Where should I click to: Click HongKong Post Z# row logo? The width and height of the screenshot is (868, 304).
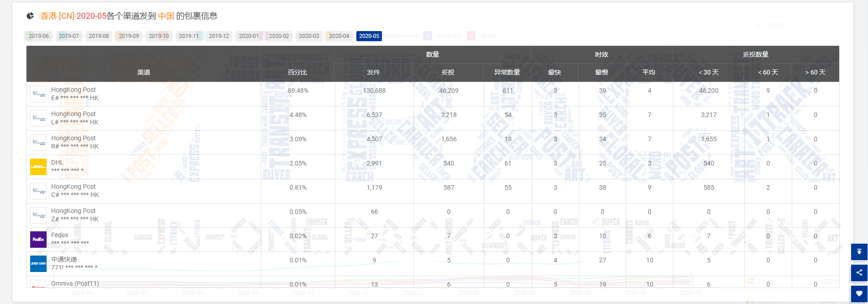coord(38,215)
